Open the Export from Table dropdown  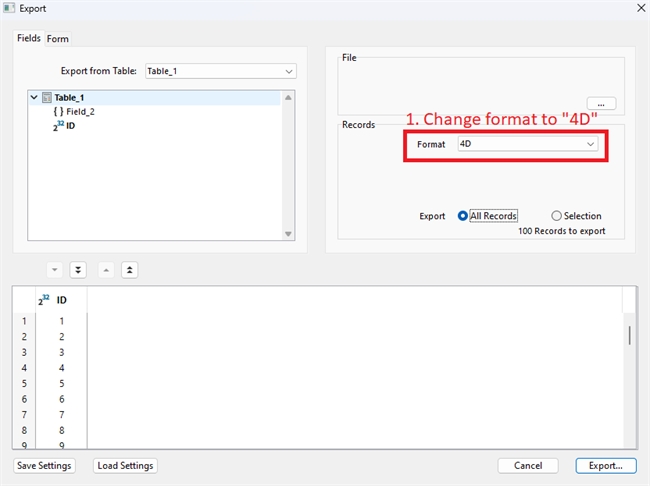coord(220,71)
